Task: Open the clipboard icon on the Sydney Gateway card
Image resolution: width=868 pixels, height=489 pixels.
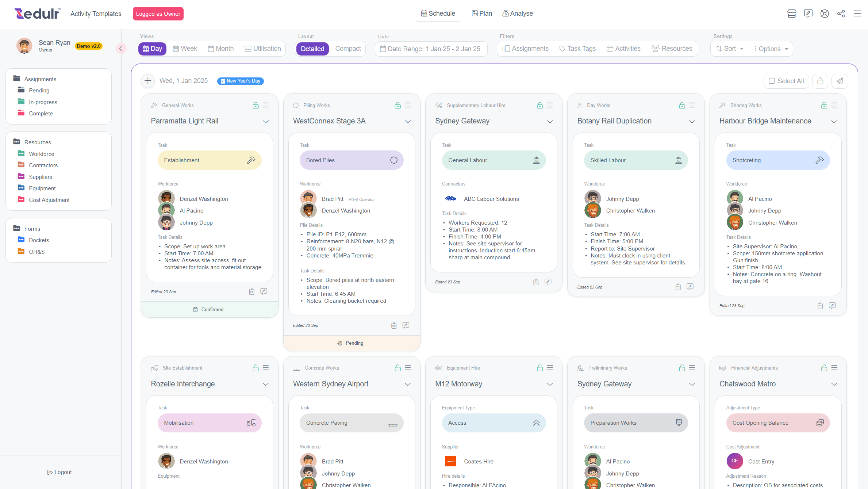Action: (536, 282)
